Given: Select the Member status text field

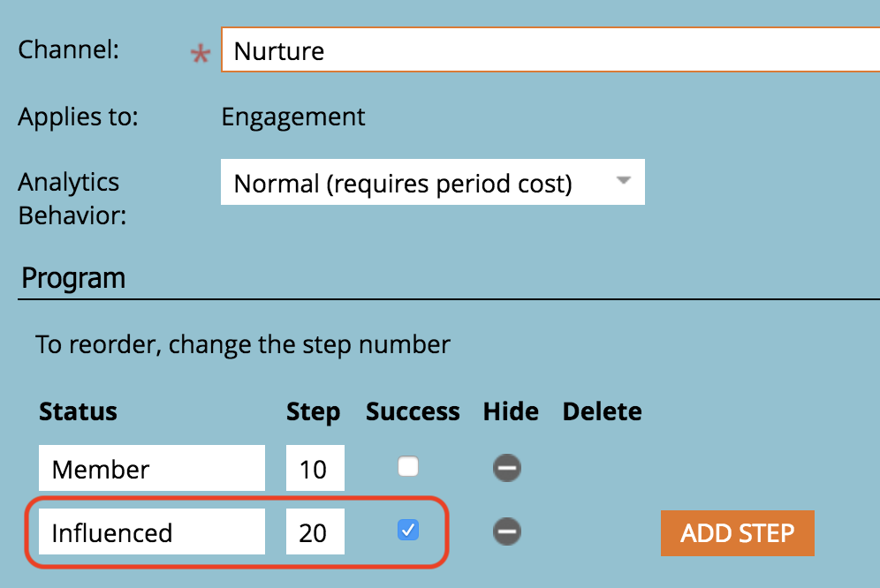Looking at the screenshot, I should [x=151, y=468].
